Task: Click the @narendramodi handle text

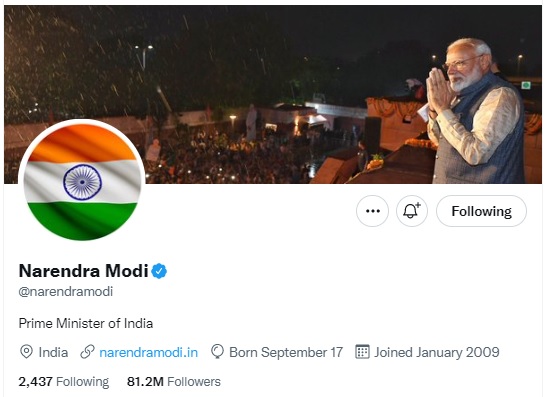Action: click(x=66, y=291)
